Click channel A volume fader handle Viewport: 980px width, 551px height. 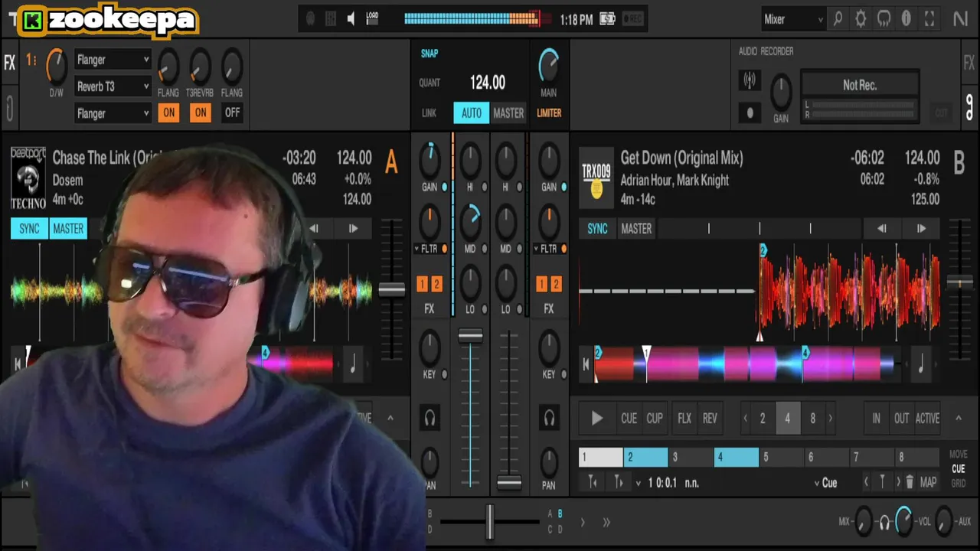[470, 336]
